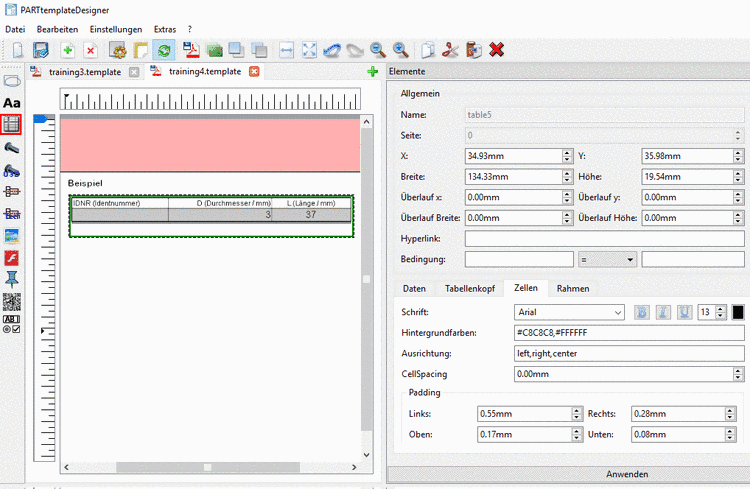Save the current template
Image resolution: width=750 pixels, height=489 pixels.
click(41, 50)
